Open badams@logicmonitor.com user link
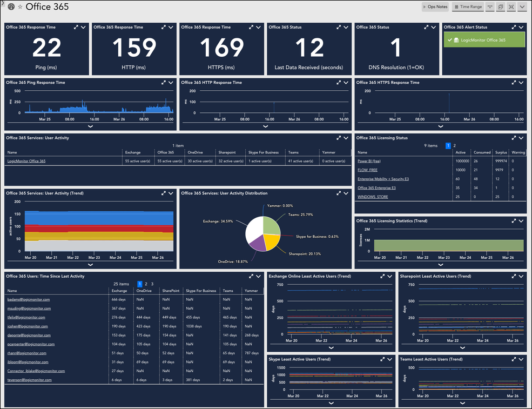Viewport: 532px width, 409px height. pyautogui.click(x=29, y=300)
